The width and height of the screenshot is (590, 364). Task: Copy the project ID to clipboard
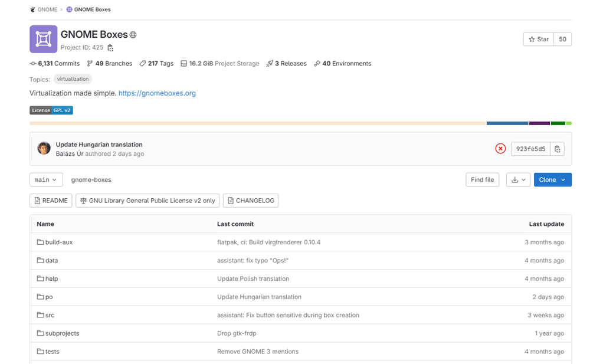click(110, 48)
